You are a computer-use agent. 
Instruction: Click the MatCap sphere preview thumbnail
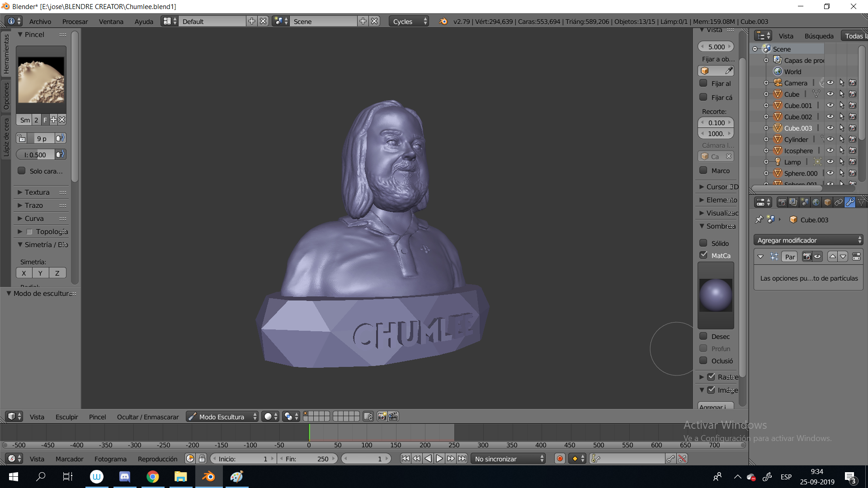click(716, 296)
